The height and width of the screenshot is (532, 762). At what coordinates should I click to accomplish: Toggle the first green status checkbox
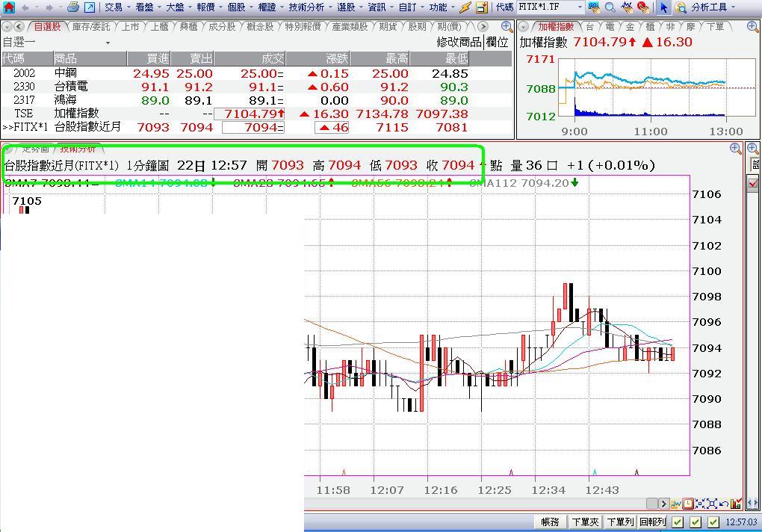[678, 522]
